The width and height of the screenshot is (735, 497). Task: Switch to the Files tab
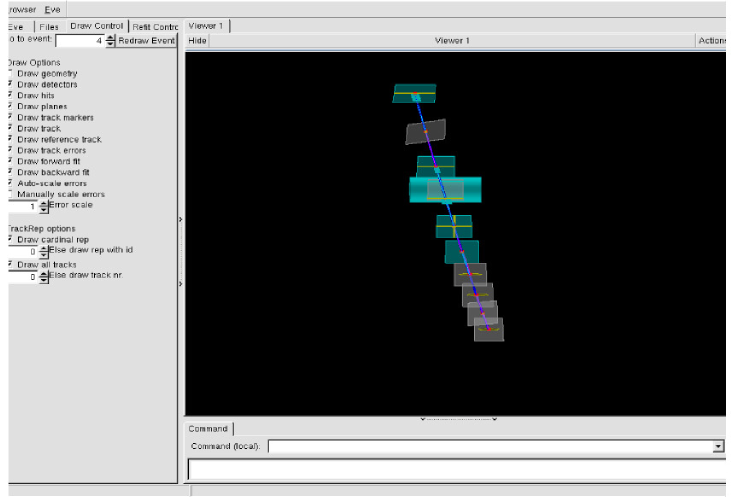point(49,26)
